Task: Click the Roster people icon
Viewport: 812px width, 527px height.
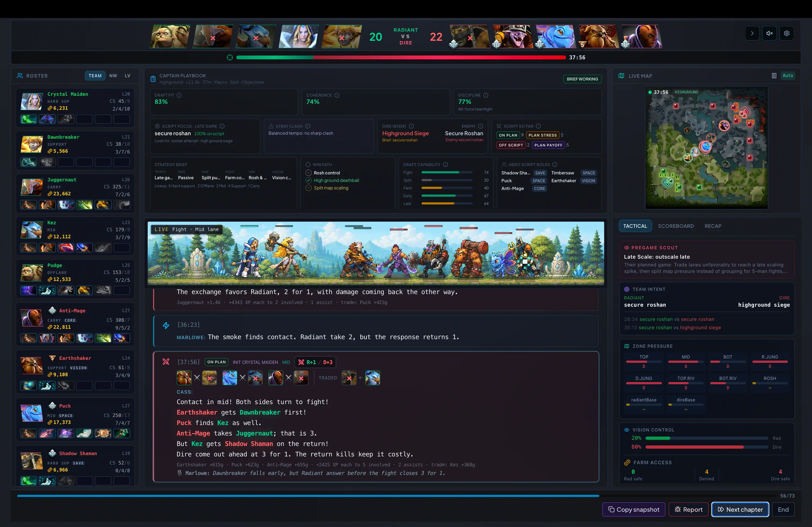Action: pos(20,76)
